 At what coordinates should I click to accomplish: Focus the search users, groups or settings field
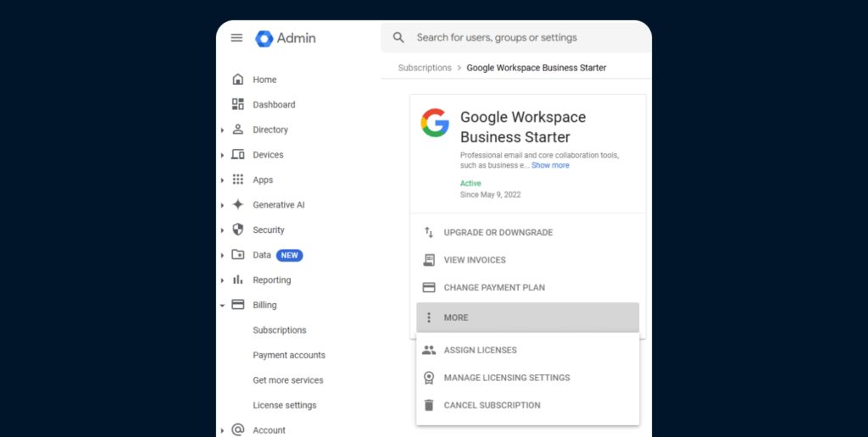pyautogui.click(x=516, y=37)
